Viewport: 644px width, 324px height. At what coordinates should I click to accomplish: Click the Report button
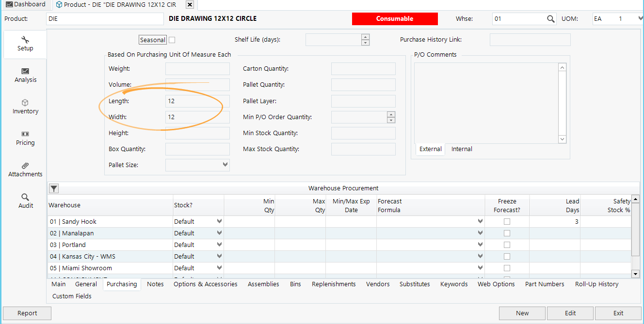(27, 313)
